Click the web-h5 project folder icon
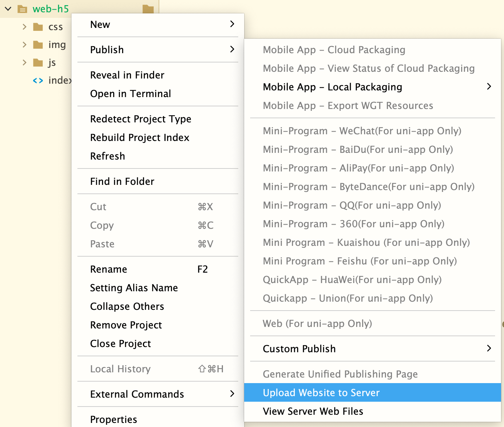The width and height of the screenshot is (504, 427). tap(22, 9)
